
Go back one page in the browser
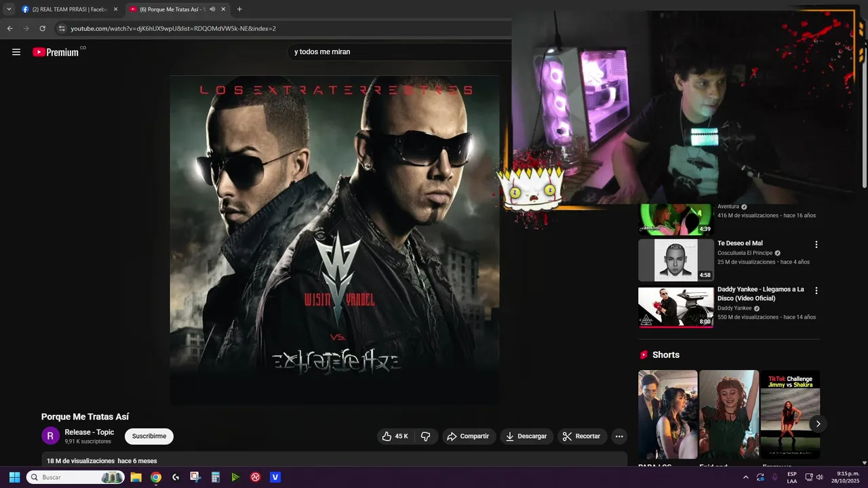[9, 28]
